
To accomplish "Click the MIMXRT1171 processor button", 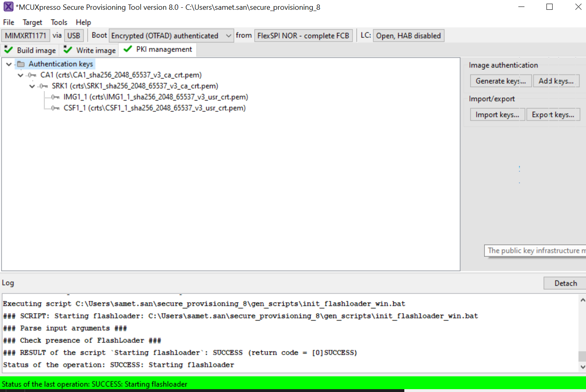I will [x=25, y=35].
